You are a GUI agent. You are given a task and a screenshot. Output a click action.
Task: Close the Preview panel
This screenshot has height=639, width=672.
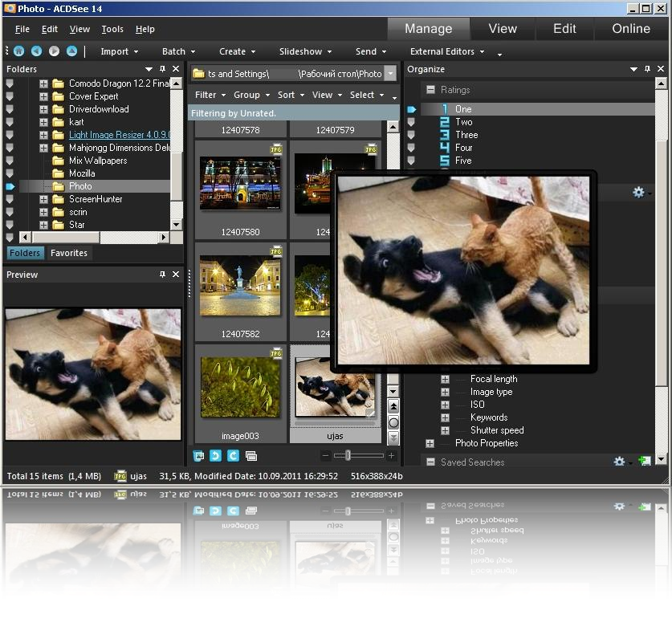click(176, 275)
